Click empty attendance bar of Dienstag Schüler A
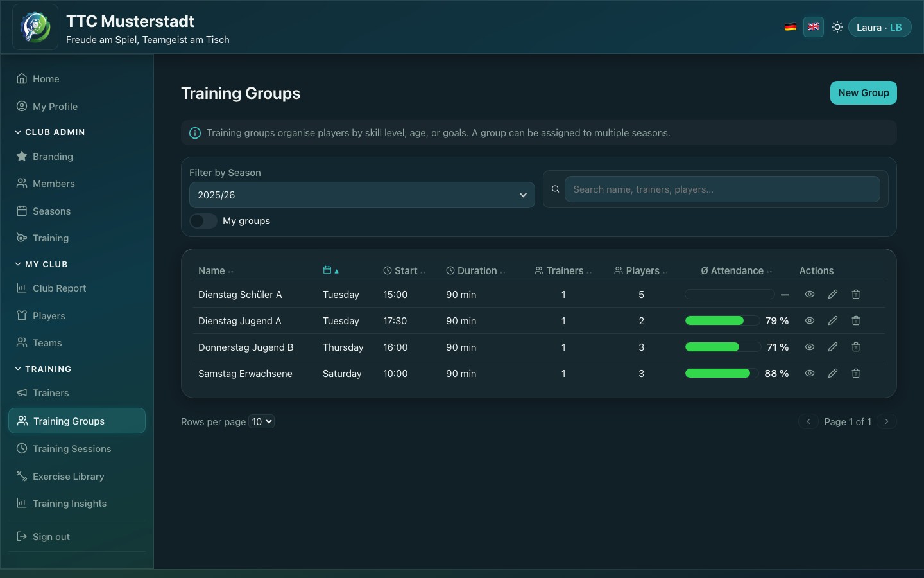This screenshot has width=924, height=578. click(x=730, y=294)
